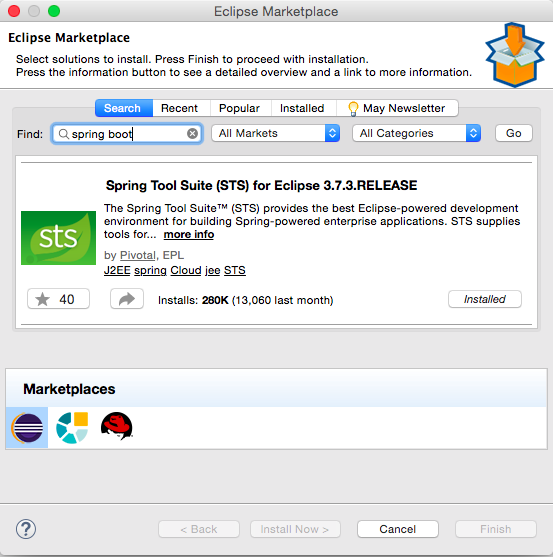Viewport: 553px width, 557px height.
Task: Click the STS green leaf logo
Action: (58, 238)
